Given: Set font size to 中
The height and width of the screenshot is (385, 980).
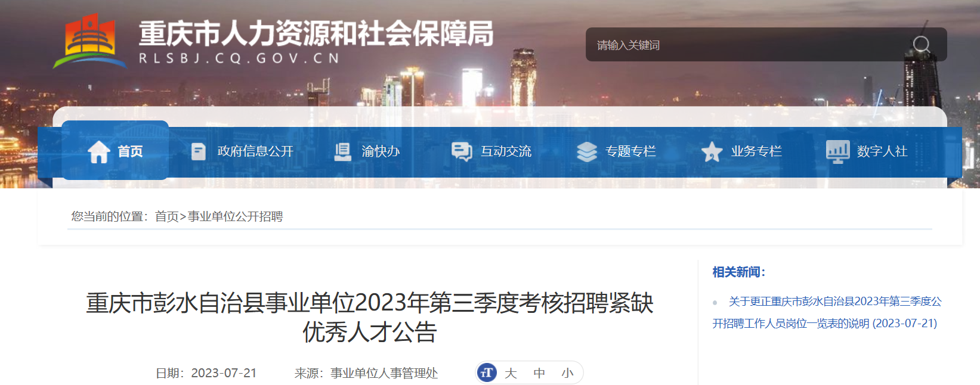Looking at the screenshot, I should [539, 373].
